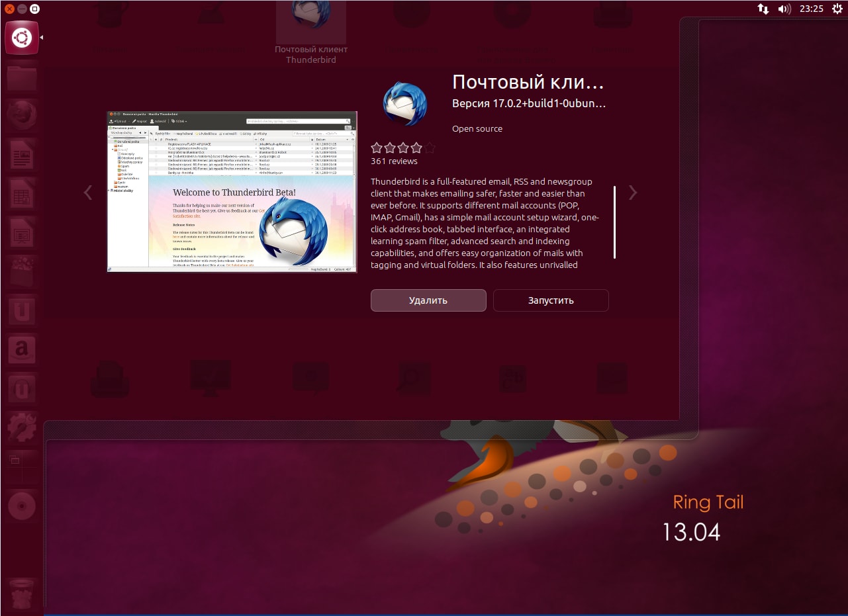Open the sound volume indicator
848x616 pixels.
click(784, 9)
